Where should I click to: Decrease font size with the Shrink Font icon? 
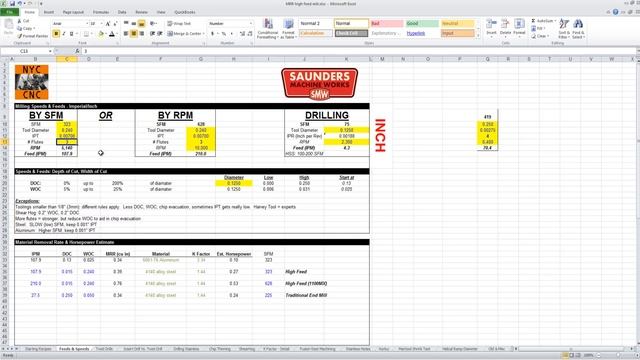click(115, 24)
